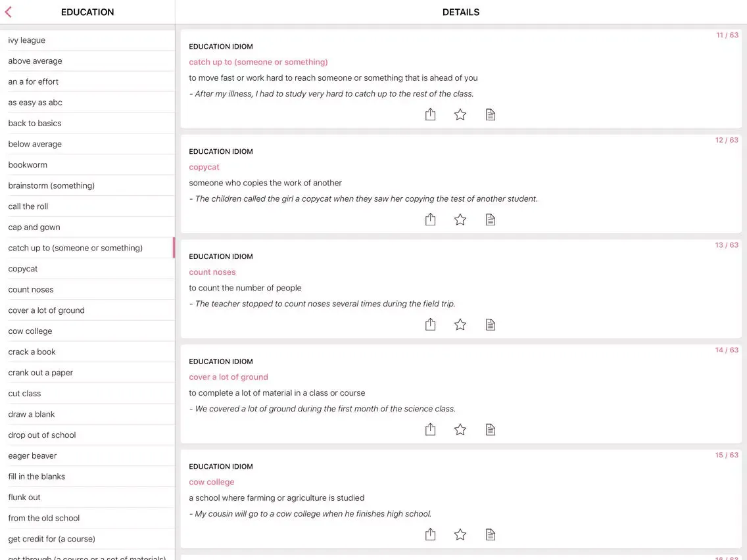This screenshot has height=560, width=747.
Task: Choose 'draw a blank' list row
Action: (87, 414)
